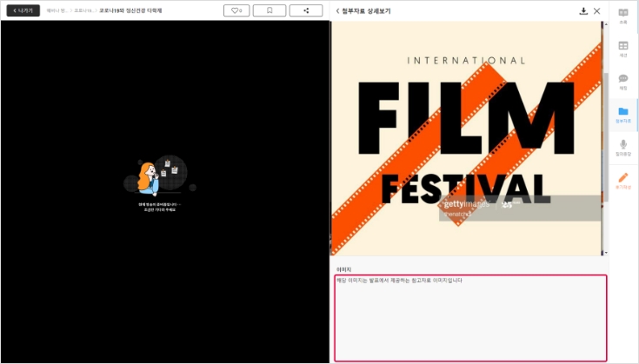The image size is (639, 364).
Task: Click the 나가기 exit button
Action: (23, 10)
